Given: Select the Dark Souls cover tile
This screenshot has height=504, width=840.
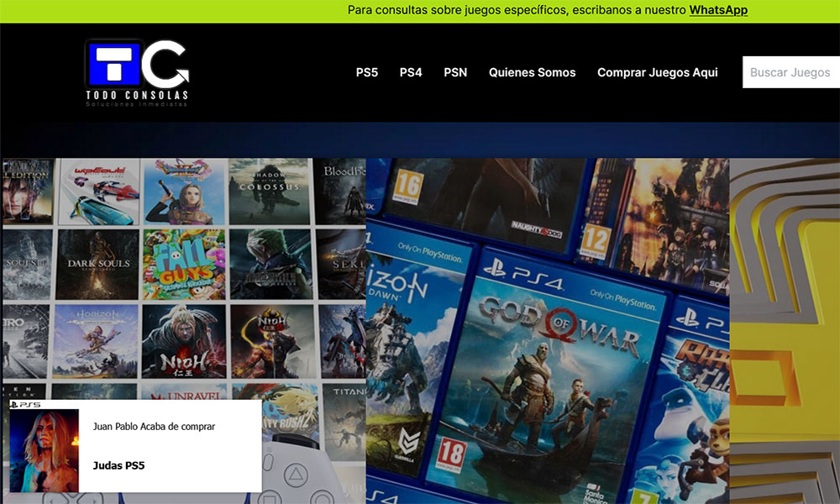Looking at the screenshot, I should coord(97,265).
